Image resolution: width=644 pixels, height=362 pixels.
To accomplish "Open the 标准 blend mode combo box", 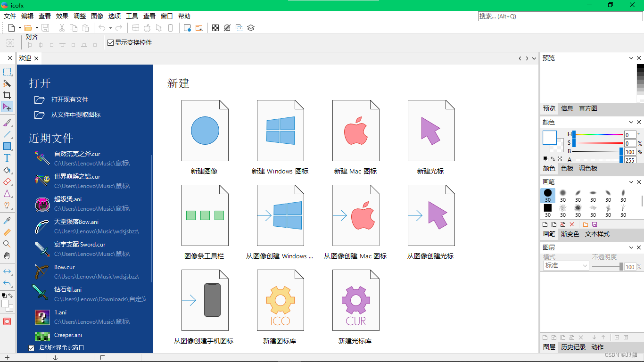I will (x=566, y=266).
